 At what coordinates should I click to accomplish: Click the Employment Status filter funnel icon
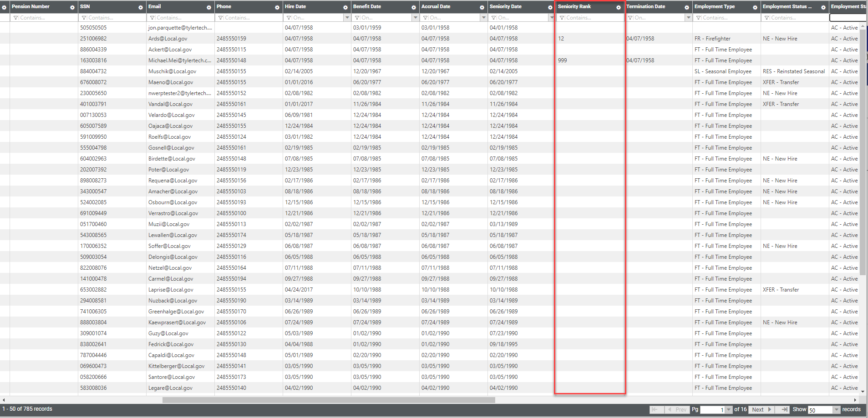click(767, 18)
